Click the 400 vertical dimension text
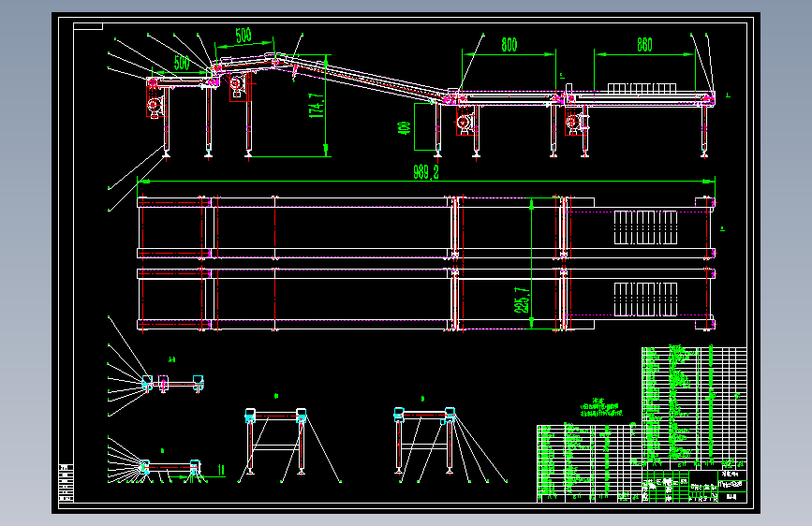812x526 pixels. pos(404,128)
